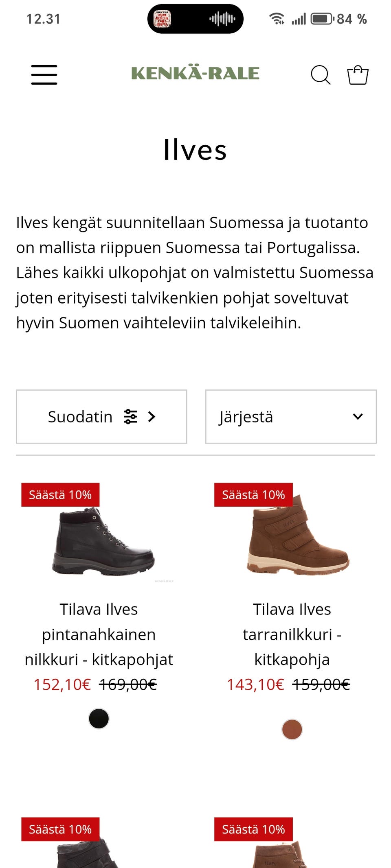
Task: Click the Wi-Fi icon in status bar
Action: (278, 18)
